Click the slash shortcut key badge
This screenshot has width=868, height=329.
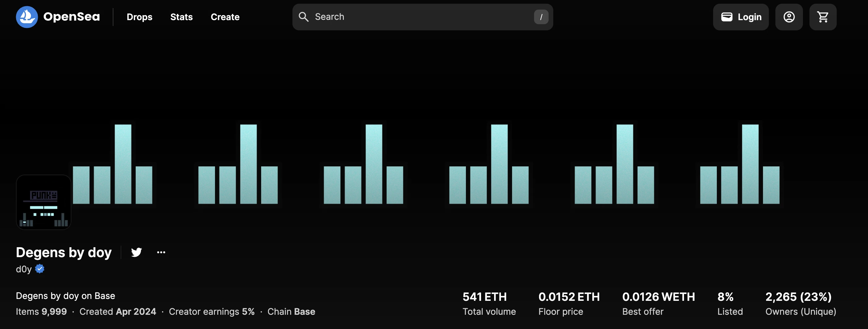541,17
